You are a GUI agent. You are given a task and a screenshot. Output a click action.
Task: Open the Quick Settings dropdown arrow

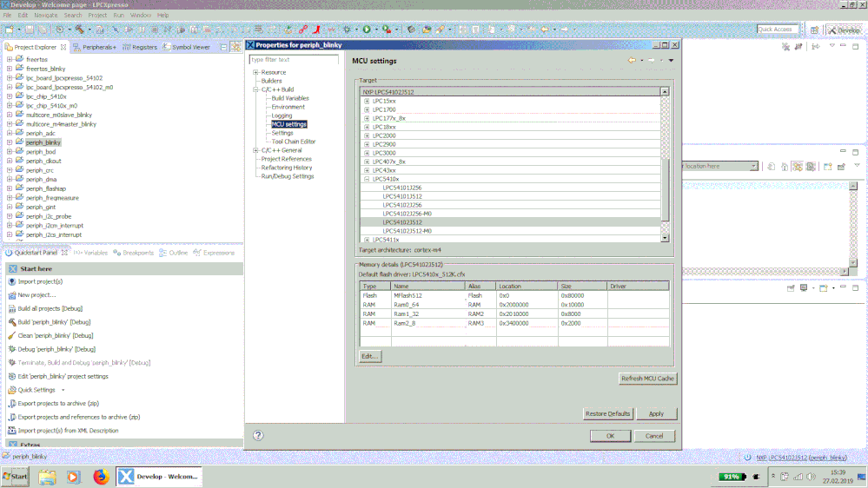point(63,390)
